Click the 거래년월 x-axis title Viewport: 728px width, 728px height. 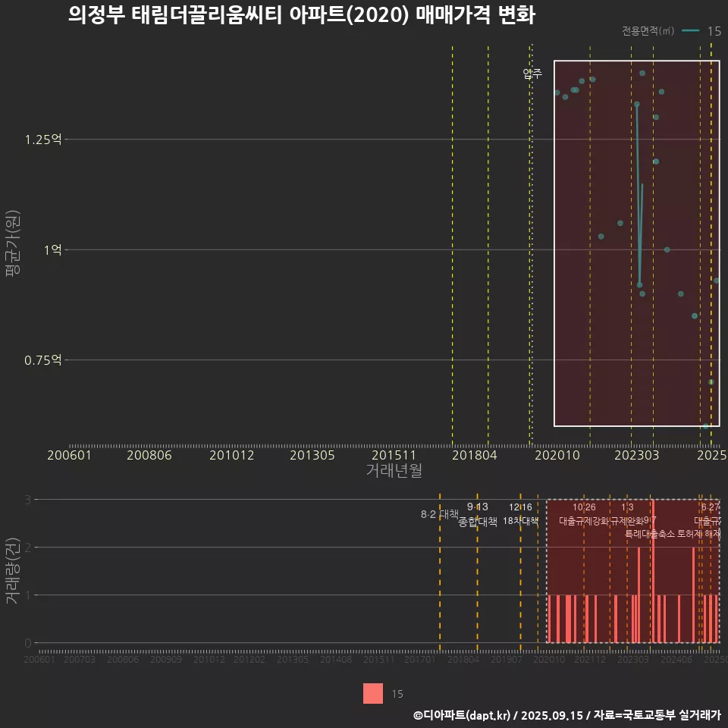394,471
